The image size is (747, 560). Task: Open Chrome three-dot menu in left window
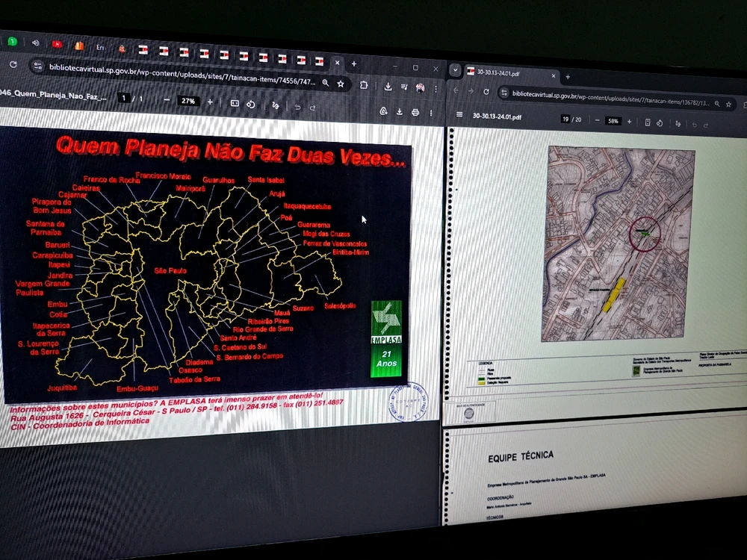(x=437, y=88)
